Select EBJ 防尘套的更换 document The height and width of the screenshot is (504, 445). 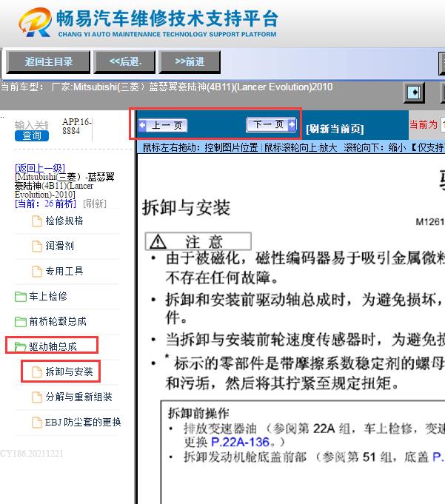coord(83,422)
